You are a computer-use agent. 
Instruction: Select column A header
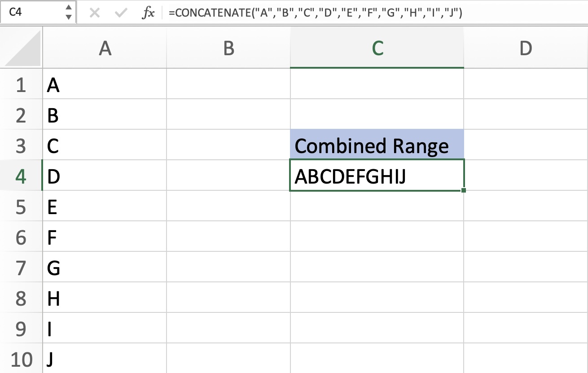coord(105,47)
